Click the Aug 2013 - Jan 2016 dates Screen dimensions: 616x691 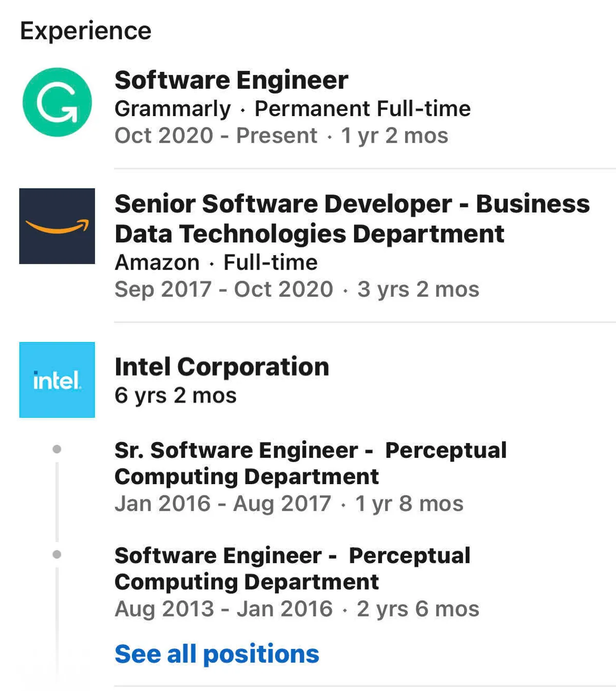[x=224, y=609]
